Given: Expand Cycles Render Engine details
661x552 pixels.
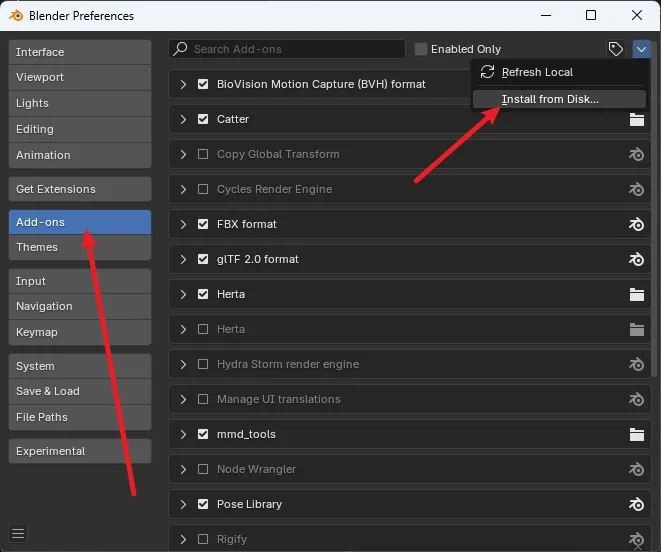Looking at the screenshot, I should pos(183,189).
